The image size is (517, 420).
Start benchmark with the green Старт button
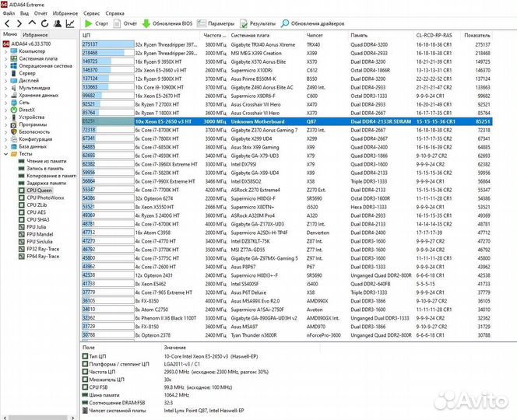click(97, 23)
